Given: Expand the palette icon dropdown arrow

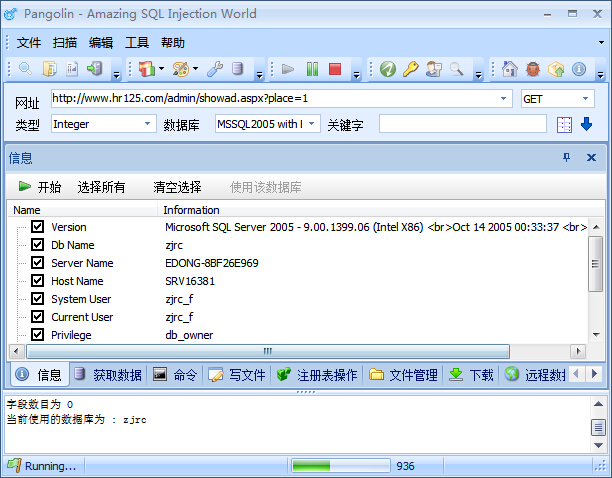Looking at the screenshot, I should coord(196,69).
